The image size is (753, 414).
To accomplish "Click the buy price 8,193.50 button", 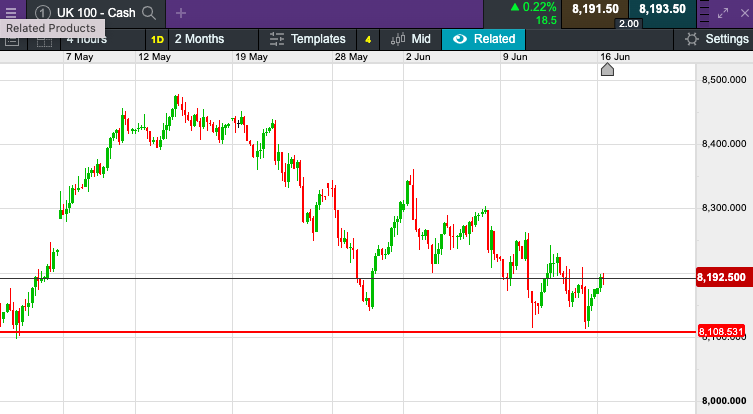I will point(662,9).
